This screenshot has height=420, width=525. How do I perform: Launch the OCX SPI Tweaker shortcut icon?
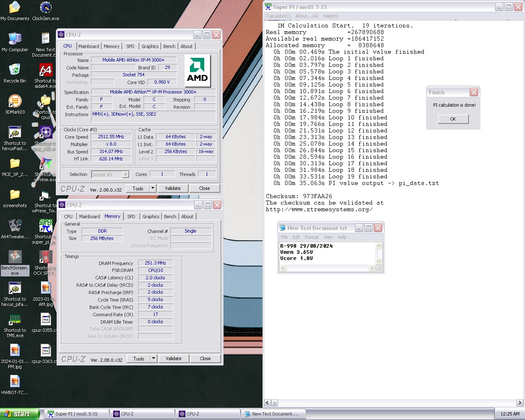click(x=46, y=262)
